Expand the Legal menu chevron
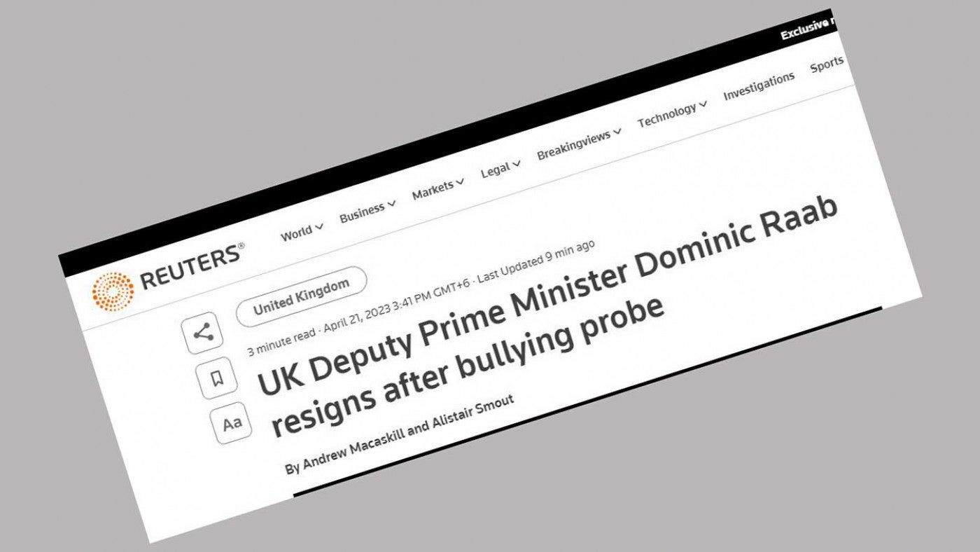This screenshot has width=980, height=552. coord(517,165)
